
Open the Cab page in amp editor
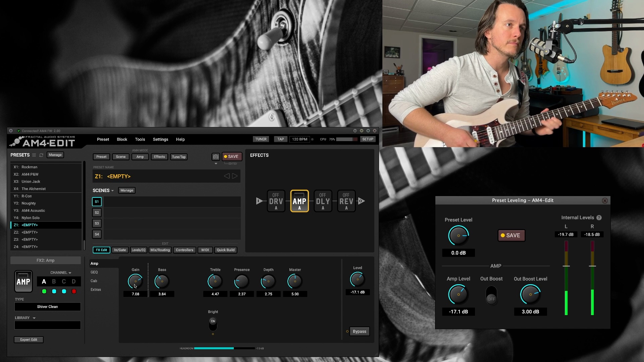coord(94,281)
